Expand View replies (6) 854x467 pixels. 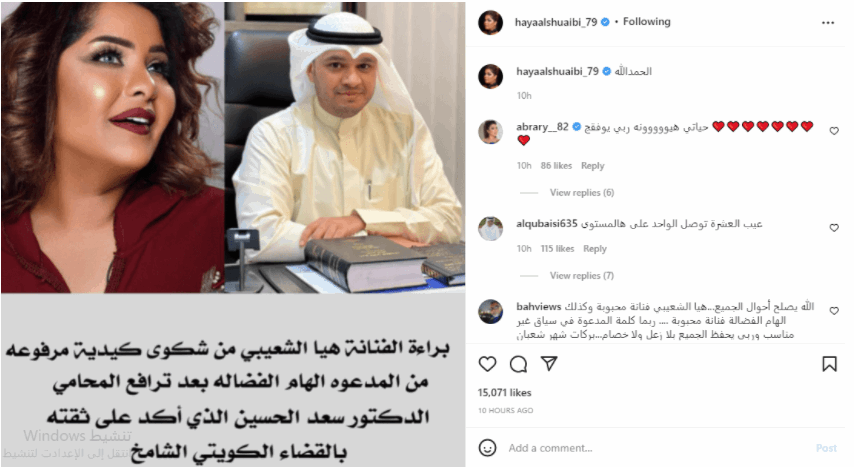click(x=582, y=192)
